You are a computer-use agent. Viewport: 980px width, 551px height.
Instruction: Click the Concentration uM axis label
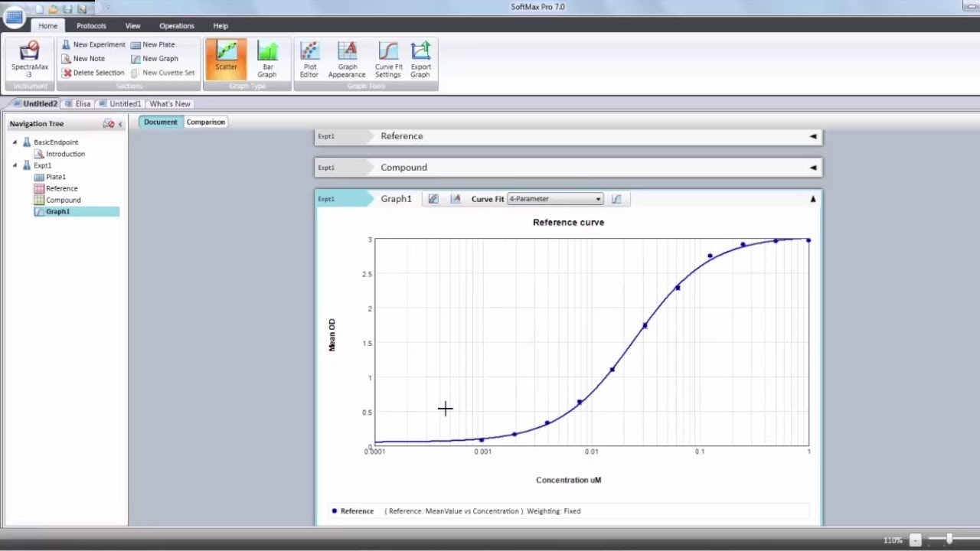[x=568, y=481]
